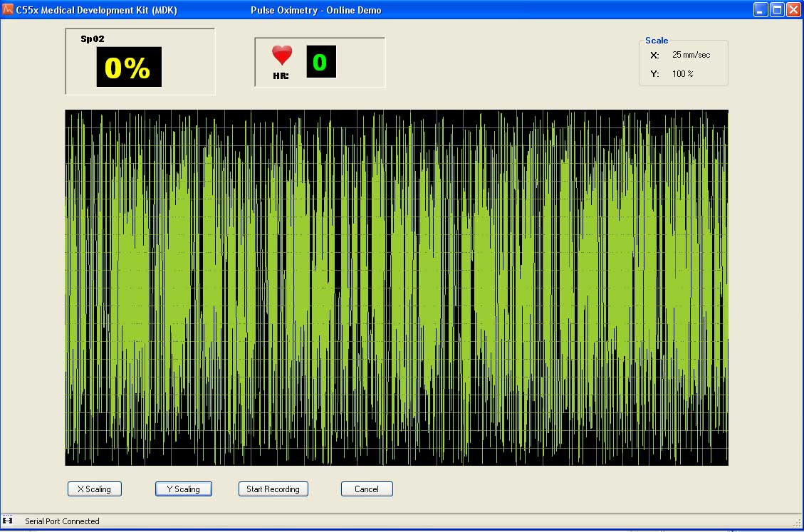Maximize the MDK window
Screen dimensions: 804x532
tap(778, 10)
